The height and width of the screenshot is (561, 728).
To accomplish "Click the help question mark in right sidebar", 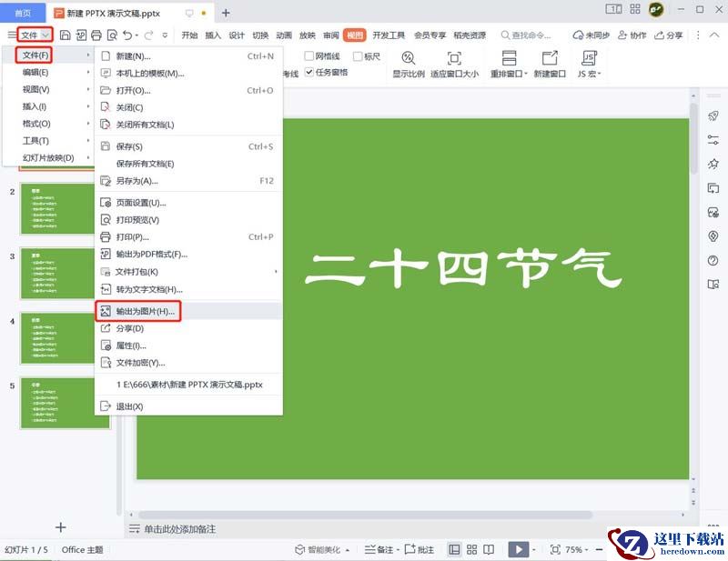I will coord(713,261).
